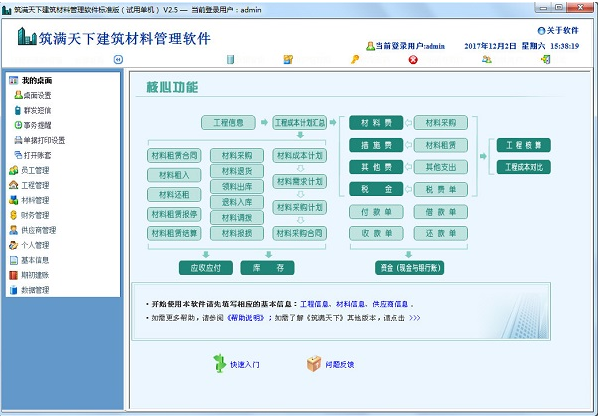The height and width of the screenshot is (416, 600).
Task: Collapse sidebar with the double-arrow circle icon
Action: coord(118,59)
